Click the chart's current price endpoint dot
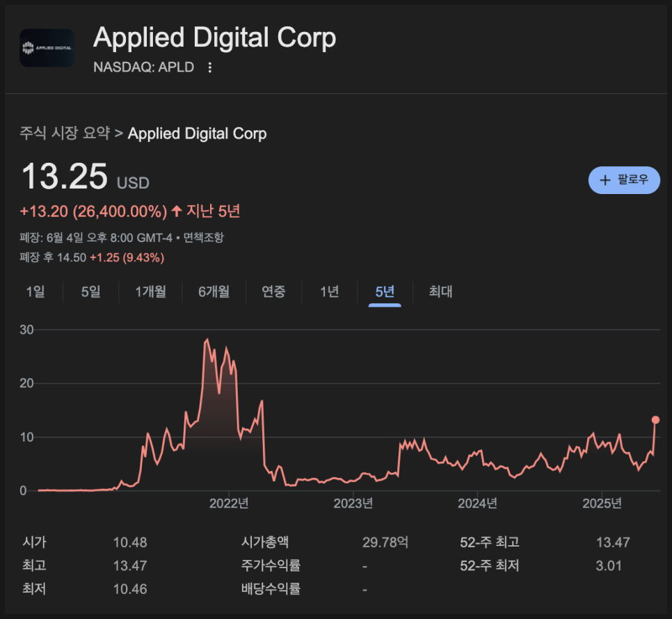Screen dimensions: 672x619 [655, 420]
